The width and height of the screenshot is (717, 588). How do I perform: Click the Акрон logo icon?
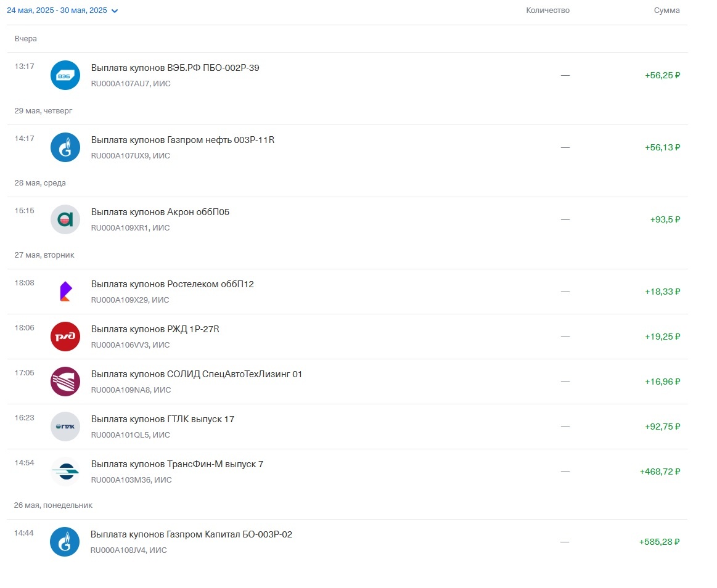point(65,220)
